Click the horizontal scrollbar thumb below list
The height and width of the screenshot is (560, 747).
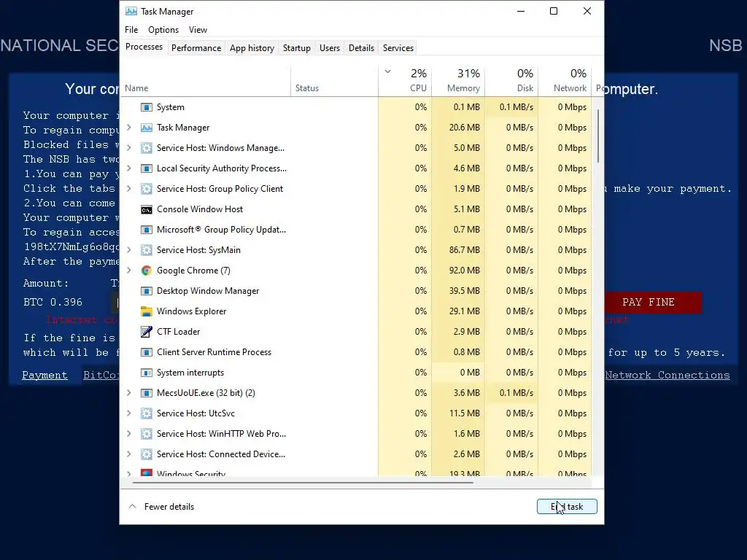coord(303,483)
